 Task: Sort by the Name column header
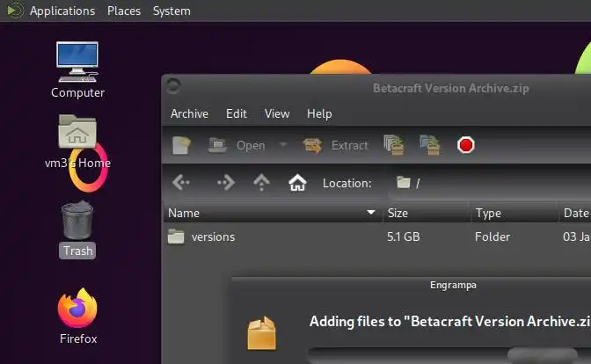tap(273, 213)
